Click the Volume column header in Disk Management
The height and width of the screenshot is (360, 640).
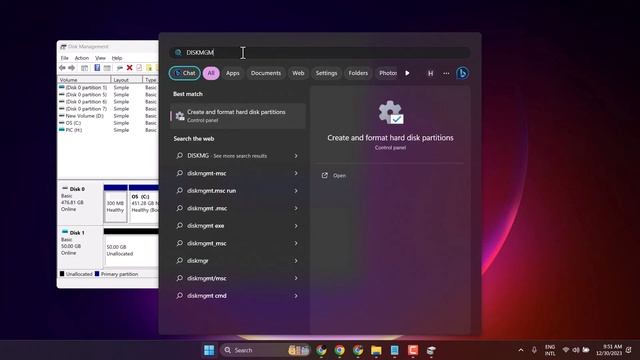84,80
